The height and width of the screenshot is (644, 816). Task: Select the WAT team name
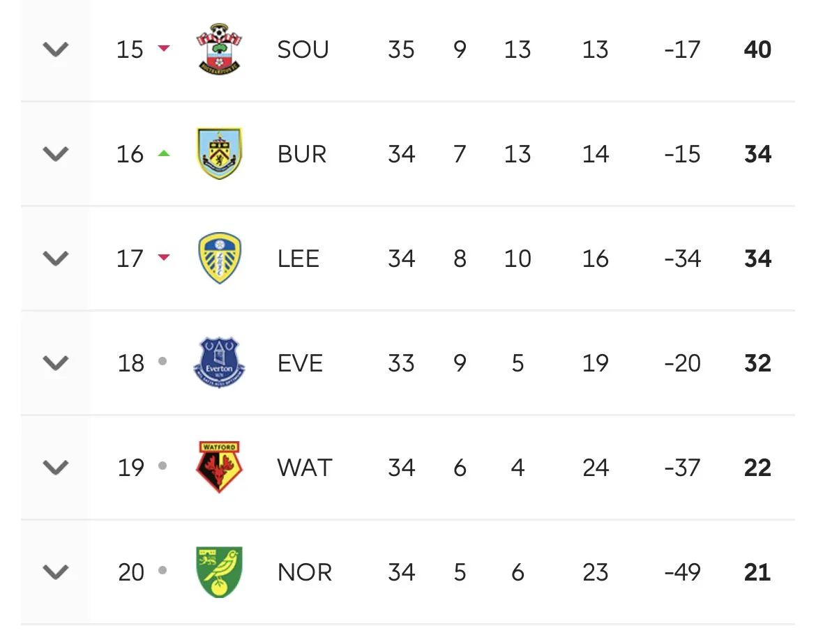[x=305, y=468]
